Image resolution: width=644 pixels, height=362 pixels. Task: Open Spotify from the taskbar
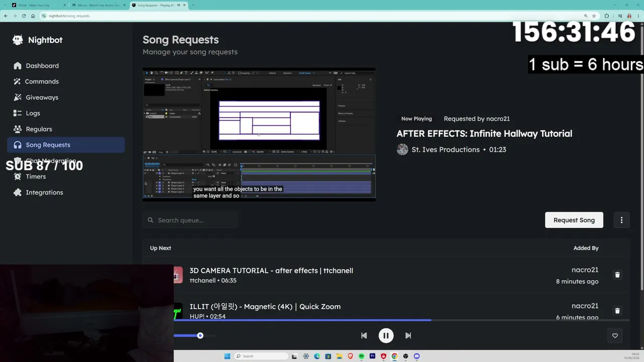click(x=361, y=356)
